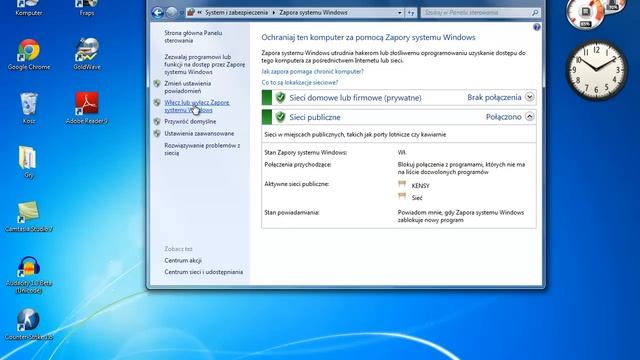Click the Stan Zapory systemu Windows label
The height and width of the screenshot is (360, 640).
pos(306,153)
